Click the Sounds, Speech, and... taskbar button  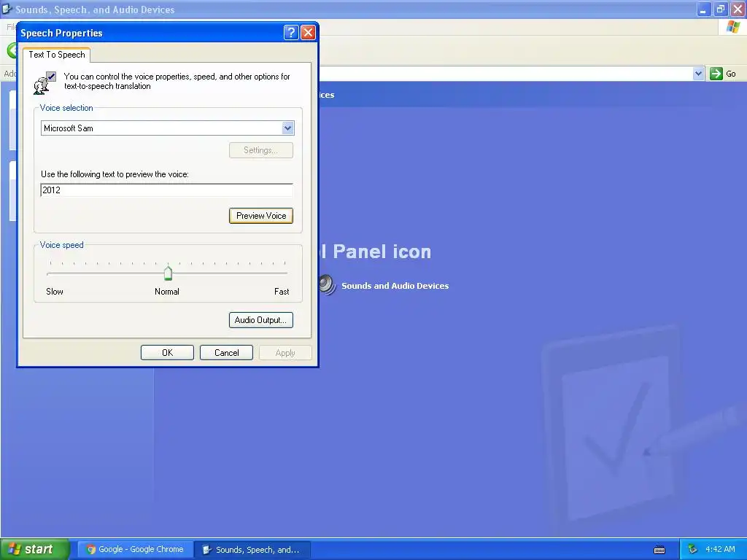(x=252, y=550)
